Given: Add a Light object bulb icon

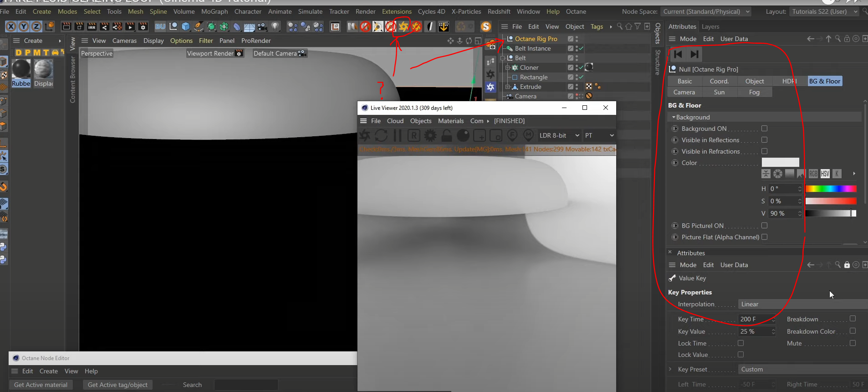Looking at the screenshot, I should point(275,27).
